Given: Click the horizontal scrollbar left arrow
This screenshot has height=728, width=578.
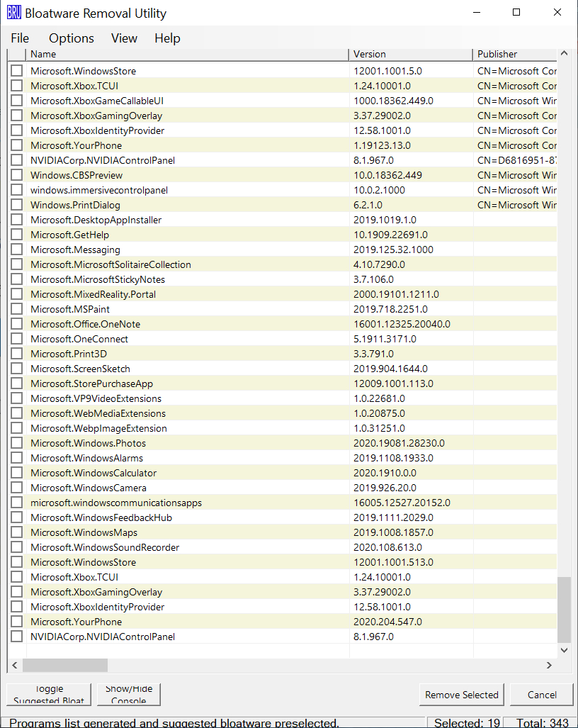Looking at the screenshot, I should (x=15, y=665).
